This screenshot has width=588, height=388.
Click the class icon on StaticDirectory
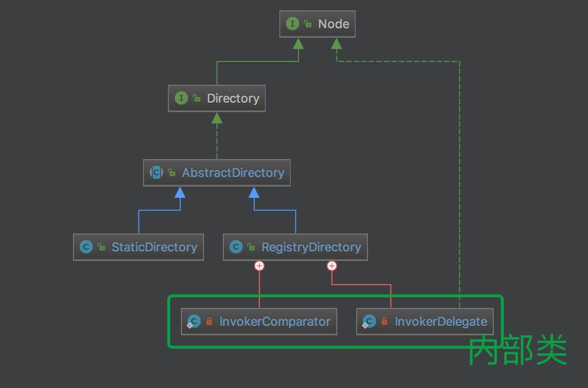(86, 247)
